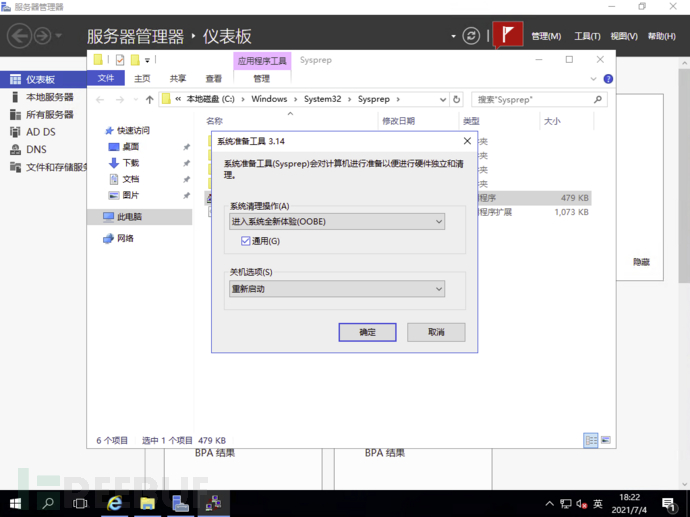This screenshot has height=517, width=690.
Task: Select 此电脑 in navigation pane
Action: 139,217
